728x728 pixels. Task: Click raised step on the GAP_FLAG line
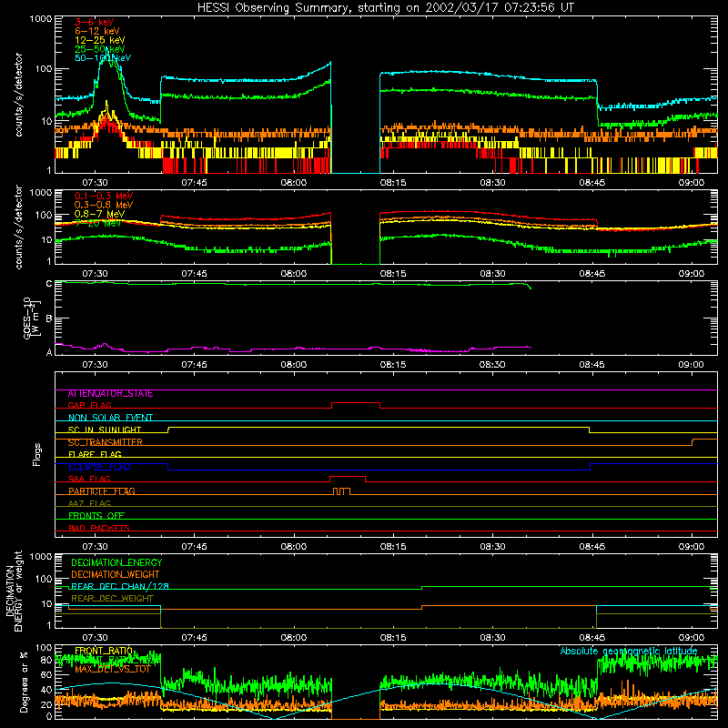(x=356, y=403)
